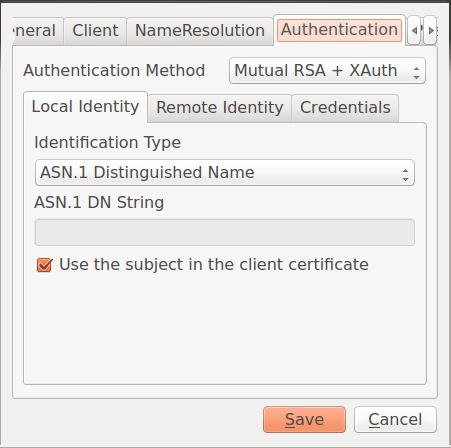The image size is (451, 448).
Task: Click the 'Use the subject in the client certificate' label
Action: point(214,265)
